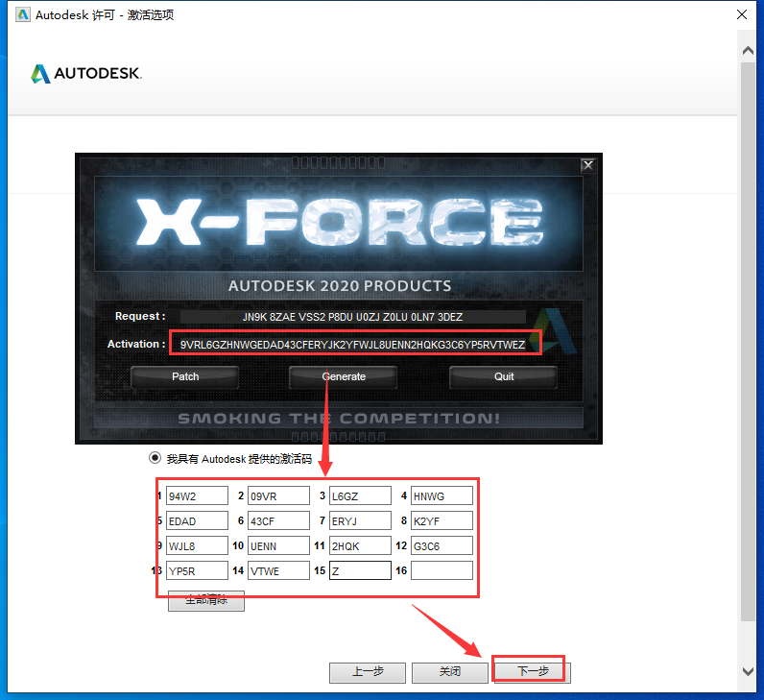Click the 关闭 button
Screen dimensions: 764x700
pyautogui.click(x=450, y=672)
